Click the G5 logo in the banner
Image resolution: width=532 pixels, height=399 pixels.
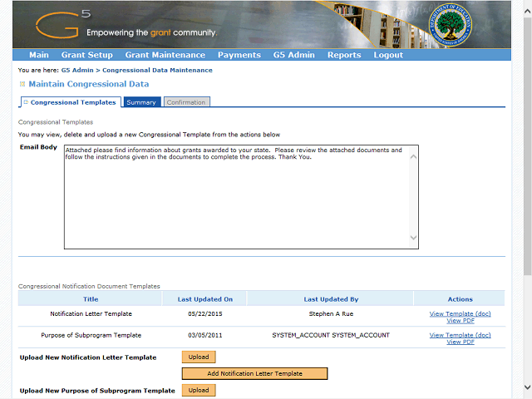[x=63, y=24]
